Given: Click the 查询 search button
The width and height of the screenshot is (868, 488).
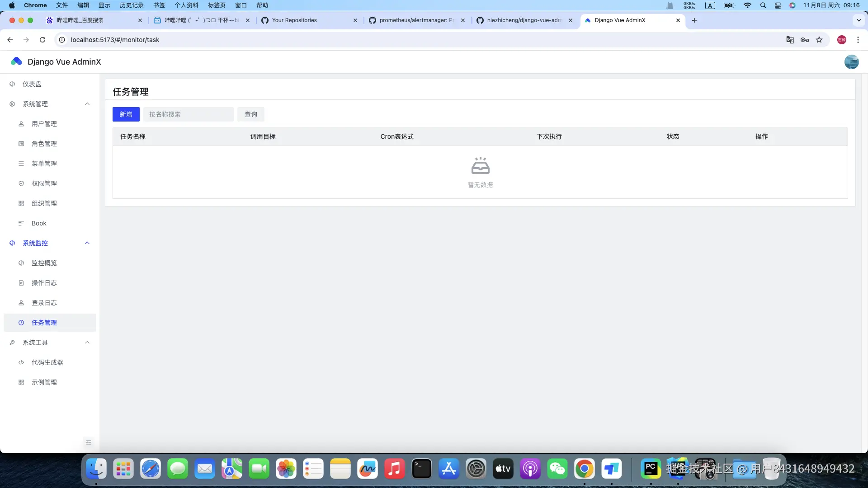Looking at the screenshot, I should tap(251, 114).
